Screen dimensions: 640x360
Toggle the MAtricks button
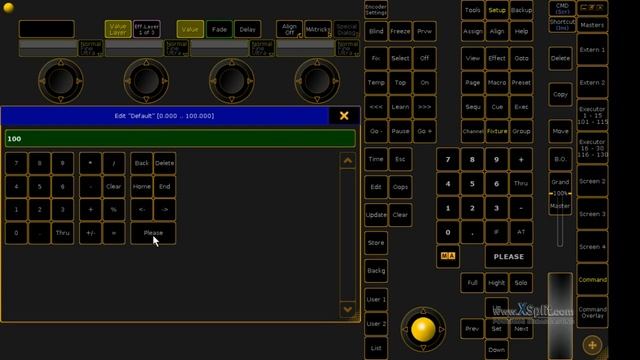318,29
